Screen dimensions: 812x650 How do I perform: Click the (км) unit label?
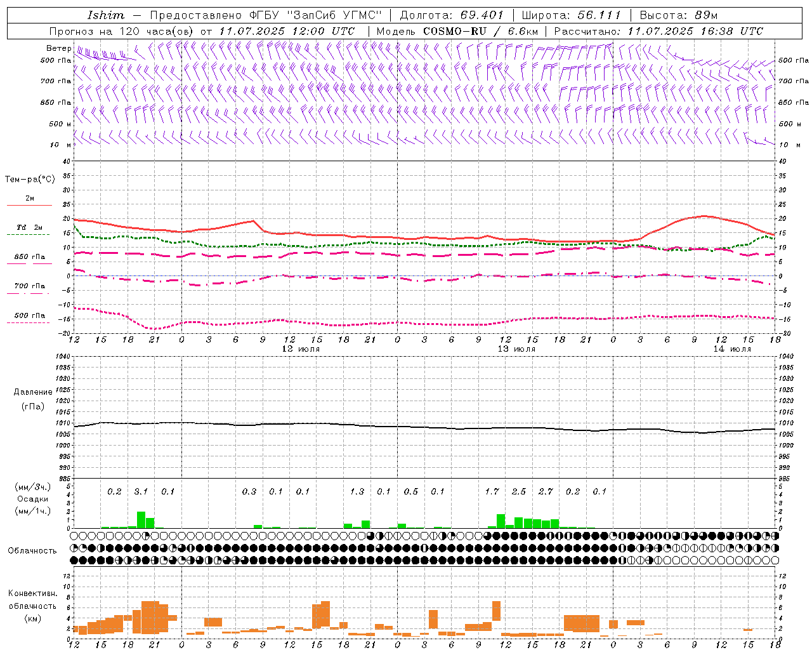(32, 618)
